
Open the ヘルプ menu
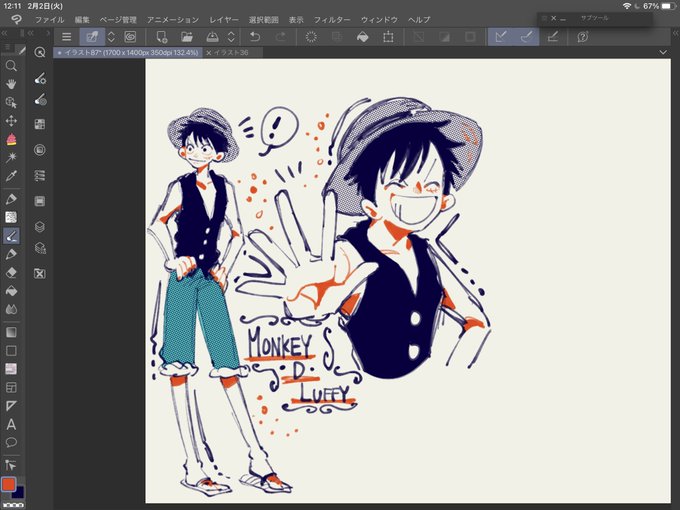419,20
